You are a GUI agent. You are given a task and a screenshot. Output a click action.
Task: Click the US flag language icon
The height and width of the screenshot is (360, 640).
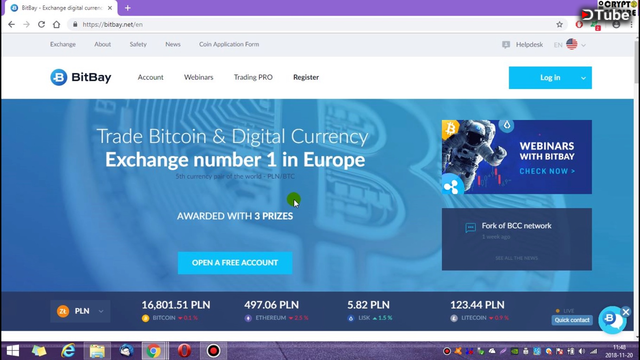point(571,44)
